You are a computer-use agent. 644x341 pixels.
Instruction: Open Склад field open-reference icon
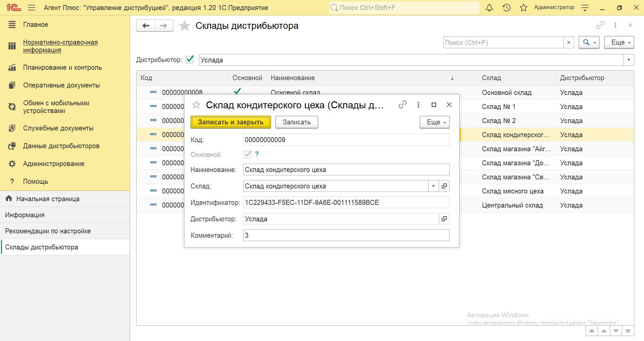[x=444, y=186]
